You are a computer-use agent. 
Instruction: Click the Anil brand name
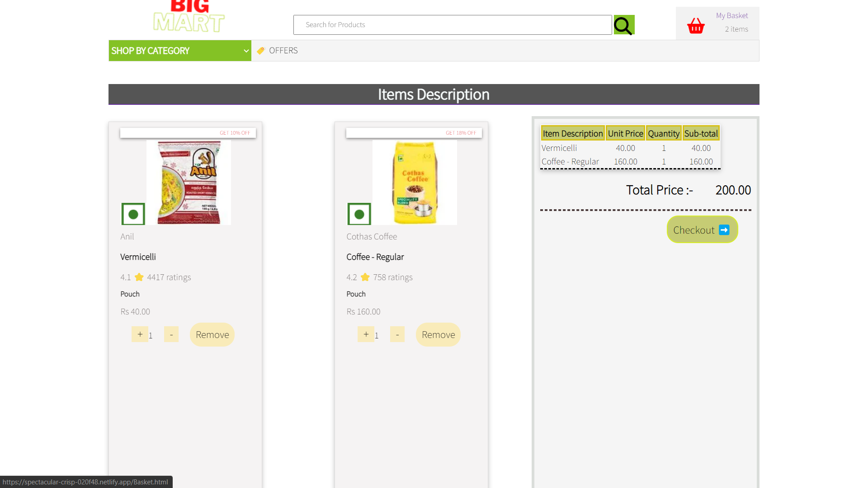[x=127, y=237]
